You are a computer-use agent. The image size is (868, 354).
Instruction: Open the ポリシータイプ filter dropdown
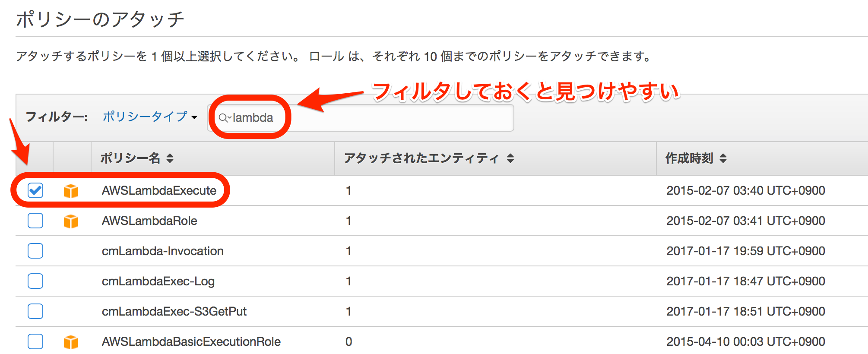(150, 117)
